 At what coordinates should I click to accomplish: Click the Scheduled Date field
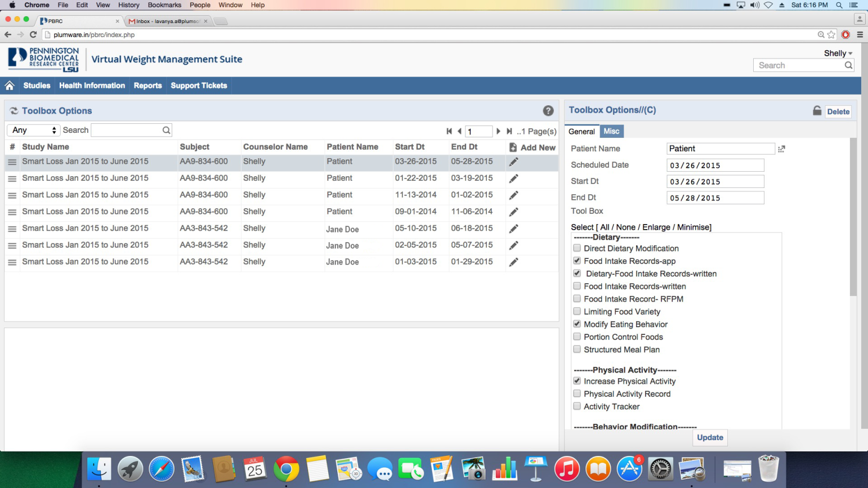715,165
